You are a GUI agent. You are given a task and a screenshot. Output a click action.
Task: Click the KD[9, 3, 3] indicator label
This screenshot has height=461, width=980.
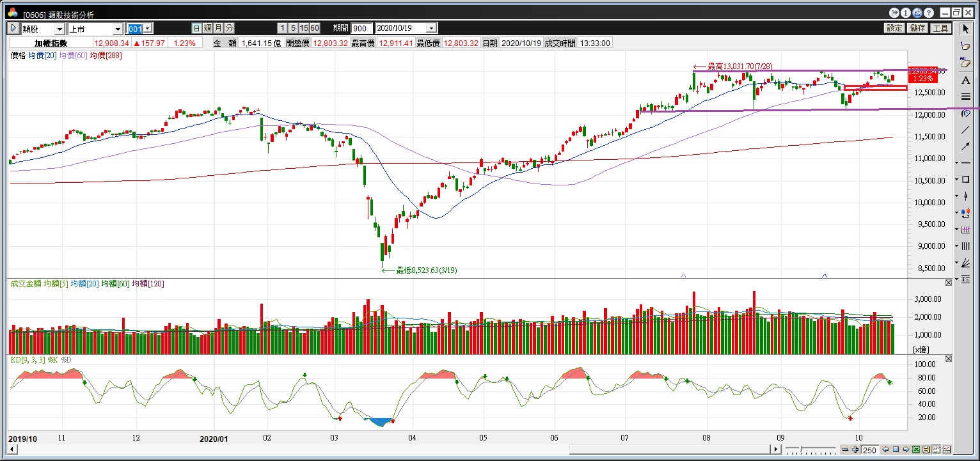click(28, 360)
